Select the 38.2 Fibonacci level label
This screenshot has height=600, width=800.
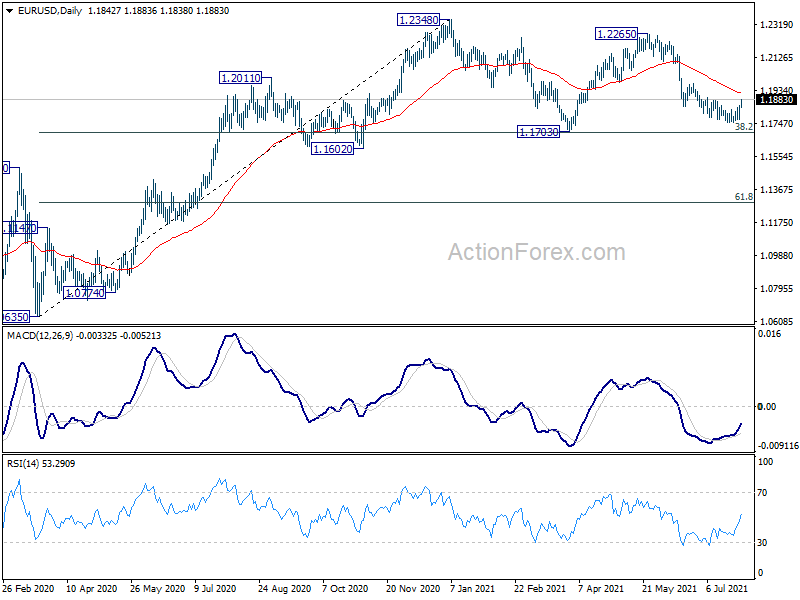point(743,127)
